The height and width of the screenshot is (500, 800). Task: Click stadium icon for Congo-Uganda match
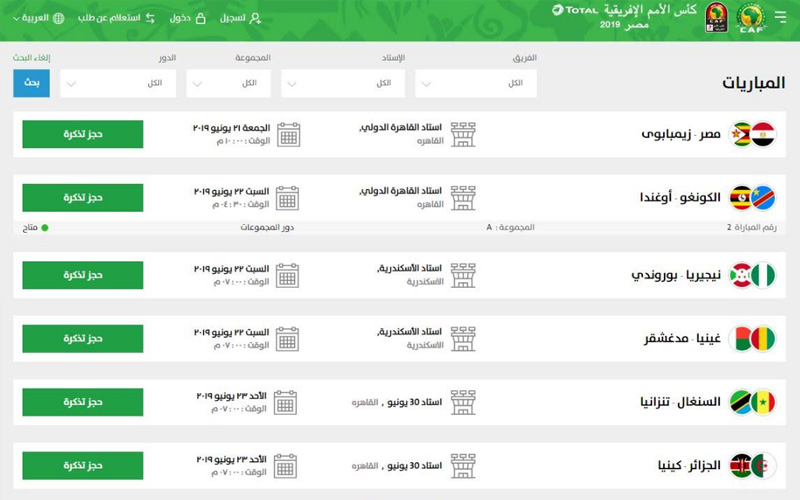[463, 197]
